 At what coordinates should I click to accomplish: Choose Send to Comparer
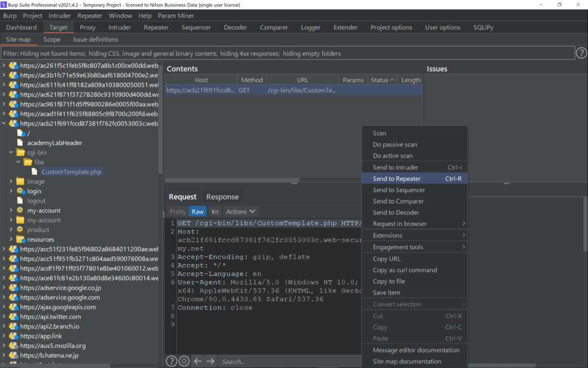(415, 201)
